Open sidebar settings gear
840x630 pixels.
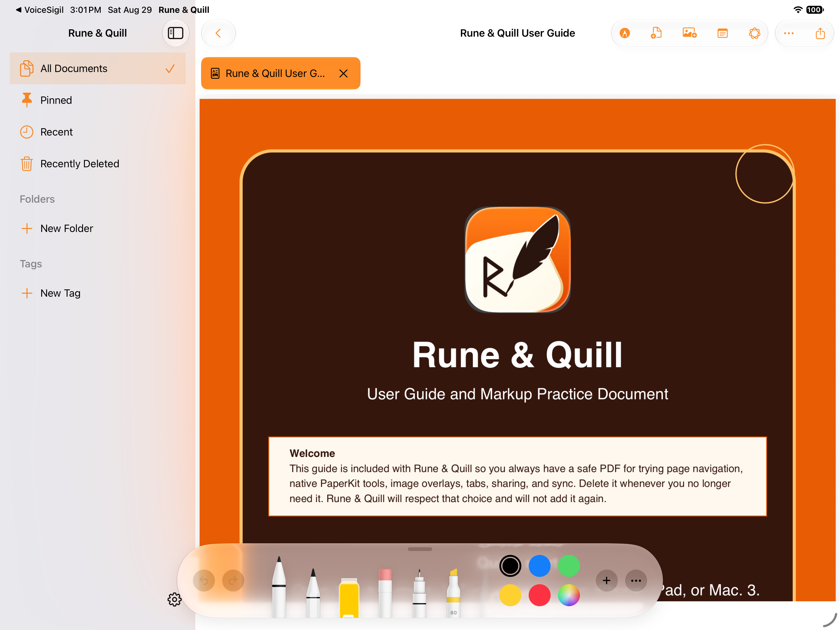[x=174, y=599]
